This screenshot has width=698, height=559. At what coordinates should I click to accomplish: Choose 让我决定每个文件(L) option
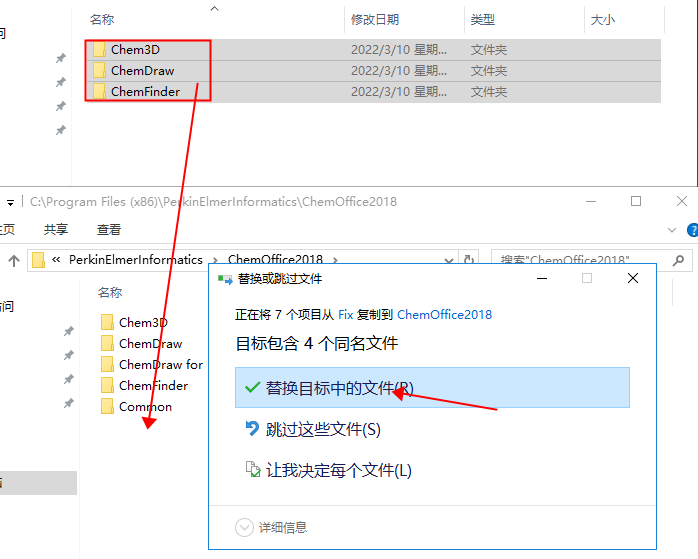pyautogui.click(x=432, y=470)
